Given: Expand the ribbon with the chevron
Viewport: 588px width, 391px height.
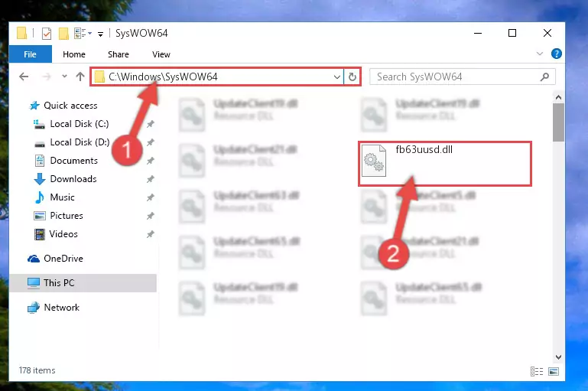Looking at the screenshot, I should 539,54.
